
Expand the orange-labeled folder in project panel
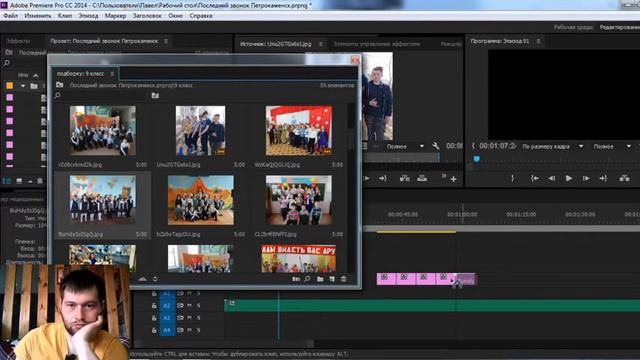coord(23,86)
